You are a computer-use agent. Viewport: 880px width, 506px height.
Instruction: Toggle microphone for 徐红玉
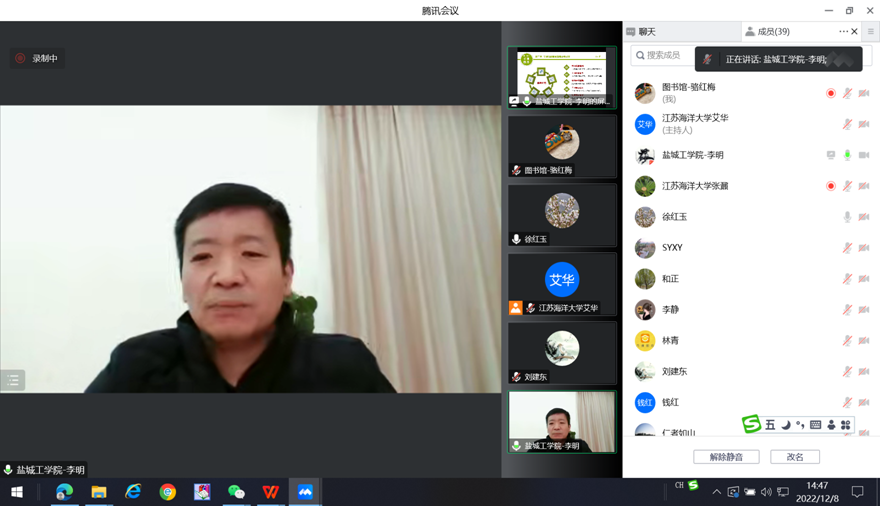[847, 217]
